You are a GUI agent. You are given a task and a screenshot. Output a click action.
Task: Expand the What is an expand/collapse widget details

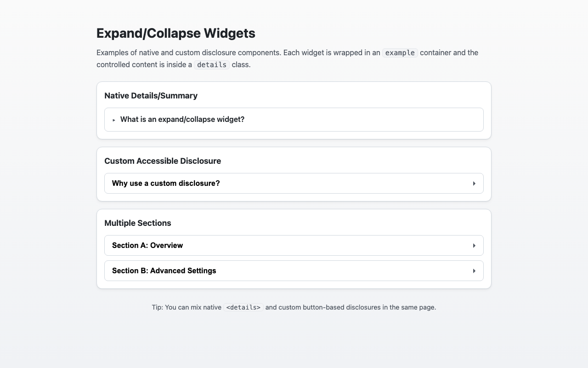pos(182,119)
